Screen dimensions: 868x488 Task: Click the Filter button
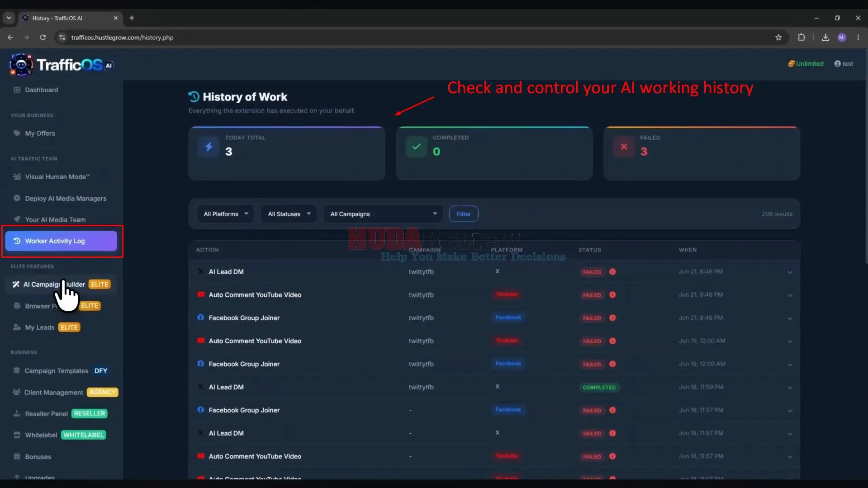click(x=464, y=214)
